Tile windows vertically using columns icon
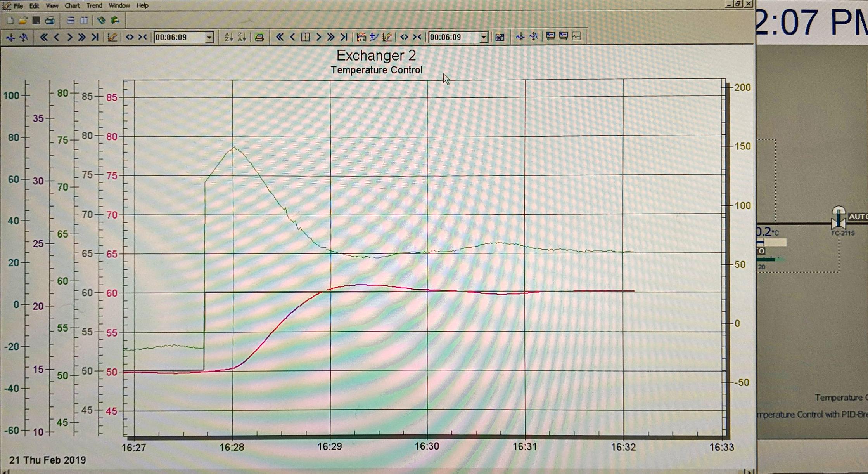Screen dimensions: 868x474 84,21
